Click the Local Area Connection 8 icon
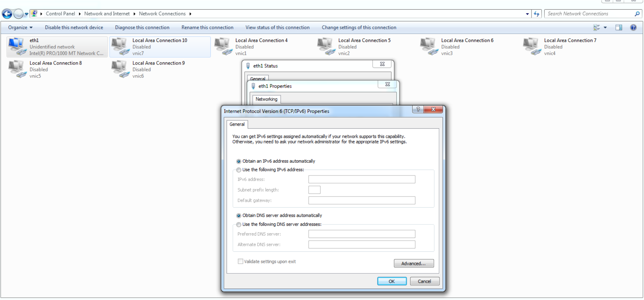 17,69
